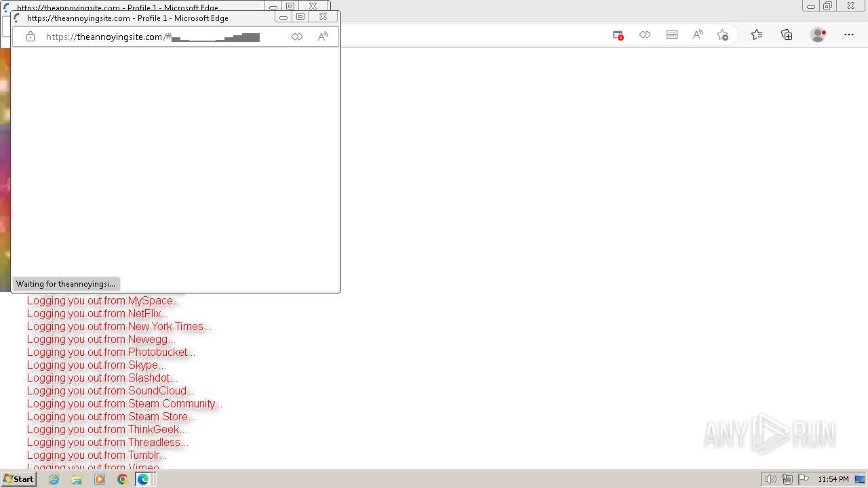Click the network tray icon
This screenshot has height=488, width=868.
point(787,479)
